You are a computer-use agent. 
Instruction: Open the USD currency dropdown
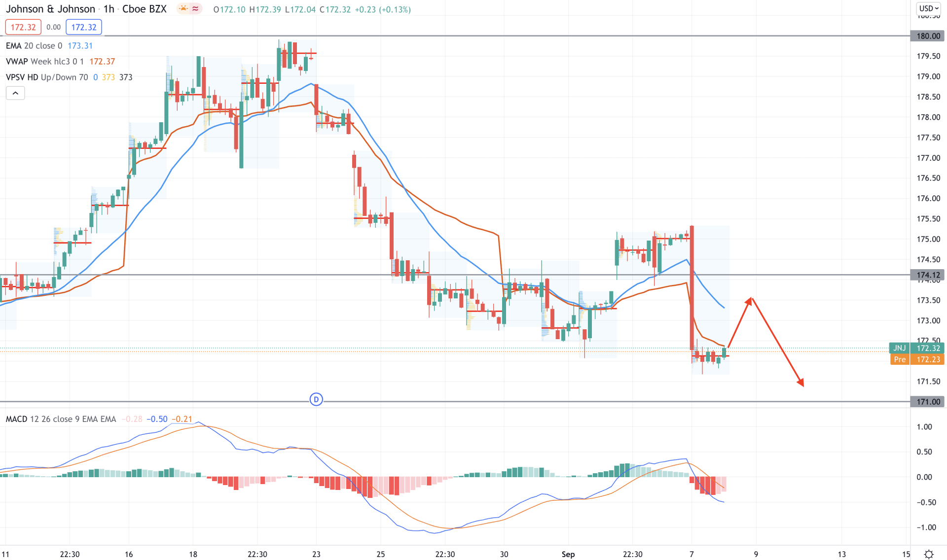[x=929, y=8]
